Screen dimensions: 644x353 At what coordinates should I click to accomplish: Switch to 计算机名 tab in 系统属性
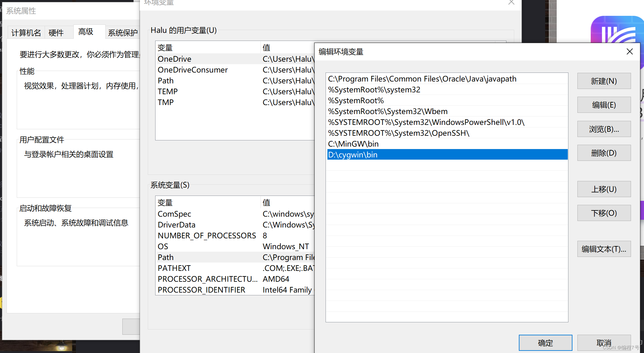26,33
